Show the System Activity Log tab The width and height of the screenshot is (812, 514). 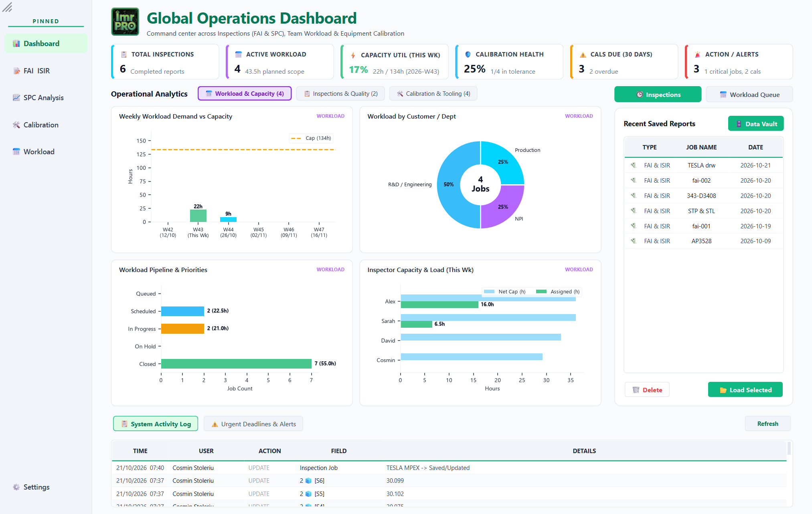156,424
